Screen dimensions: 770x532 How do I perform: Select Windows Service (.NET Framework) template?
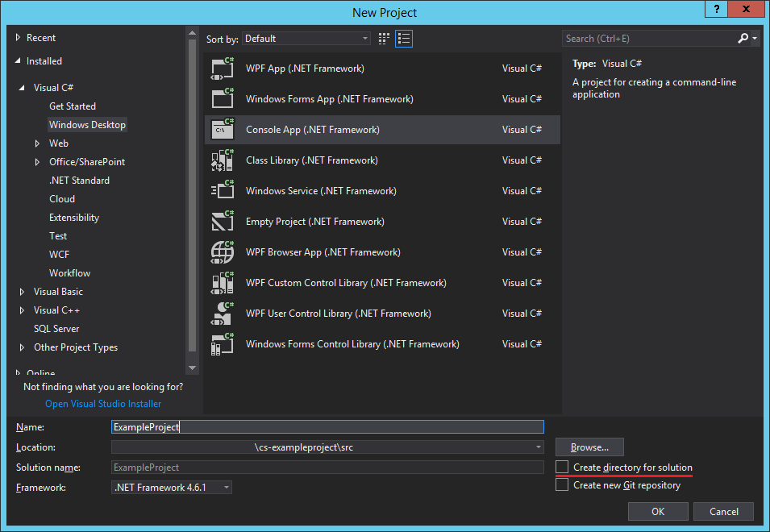[x=382, y=191]
